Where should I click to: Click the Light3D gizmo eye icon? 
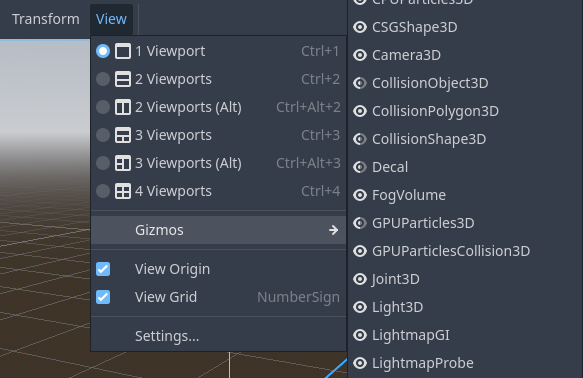(x=360, y=307)
